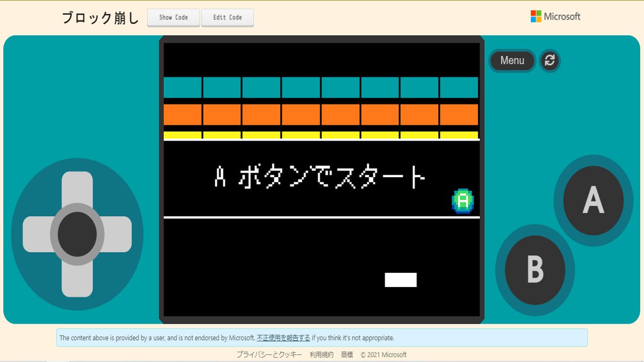The height and width of the screenshot is (362, 644).
Task: Click the Edit Code button
Action: pos(227,17)
